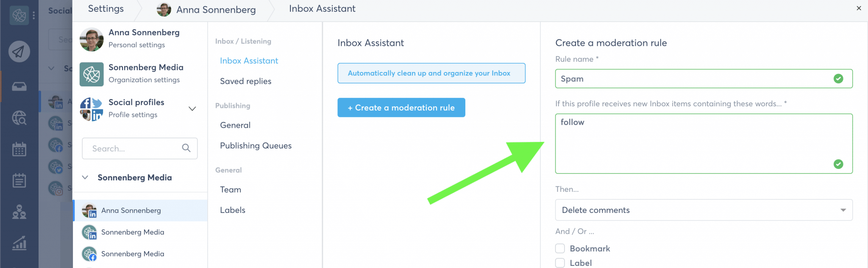Click the Rule name field containing Spam
868x268 pixels.
[695, 79]
